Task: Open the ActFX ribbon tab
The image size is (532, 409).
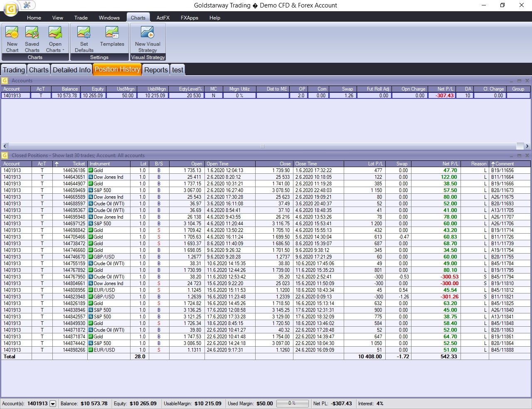Action: [x=163, y=18]
